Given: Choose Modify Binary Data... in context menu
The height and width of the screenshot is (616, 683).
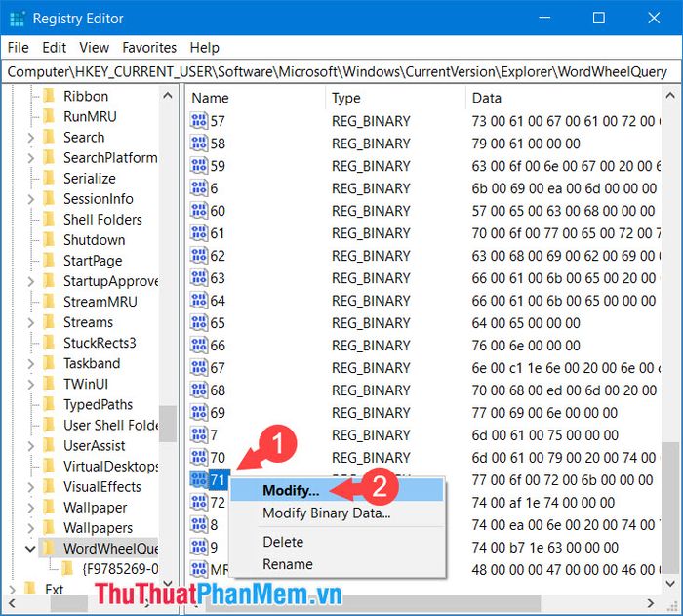Looking at the screenshot, I should click(338, 513).
